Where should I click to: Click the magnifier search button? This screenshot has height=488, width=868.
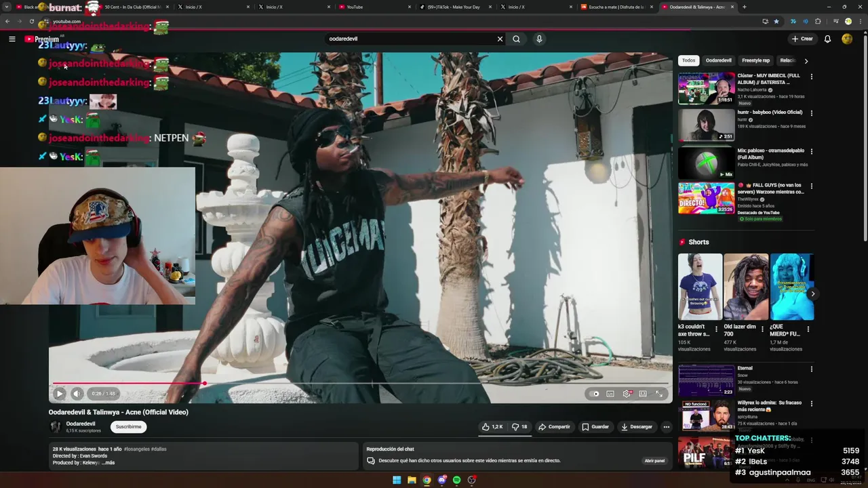tap(516, 39)
